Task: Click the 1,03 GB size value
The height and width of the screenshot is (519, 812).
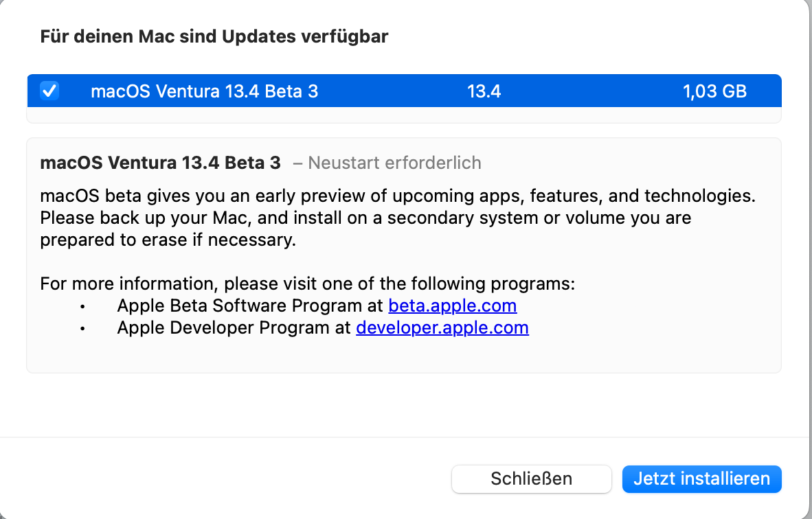Action: pos(714,91)
